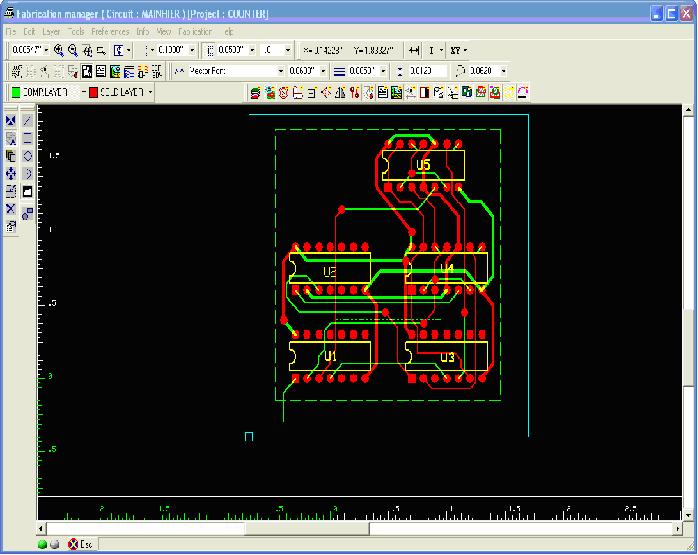Click the green picture icon in second toolbar

[115, 71]
